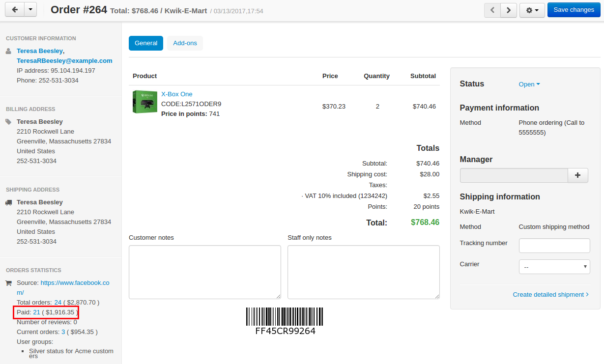This screenshot has height=364, width=604.
Task: Click the billing address tag icon
Action: [8, 122]
